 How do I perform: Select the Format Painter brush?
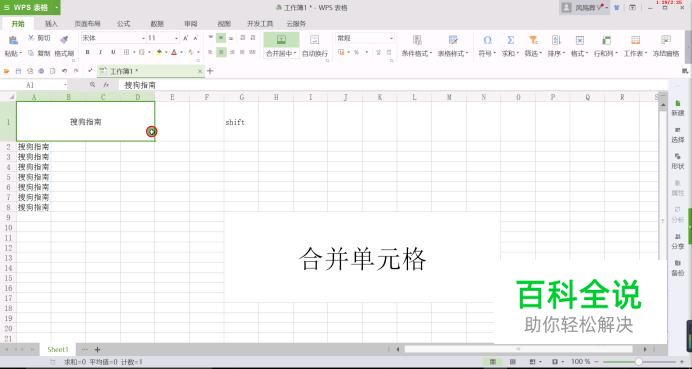coord(64,40)
